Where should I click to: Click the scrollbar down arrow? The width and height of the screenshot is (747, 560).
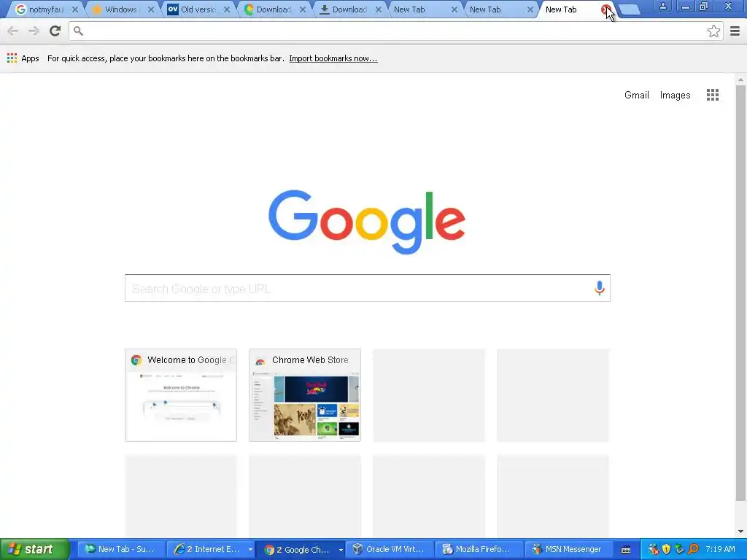[740, 532]
